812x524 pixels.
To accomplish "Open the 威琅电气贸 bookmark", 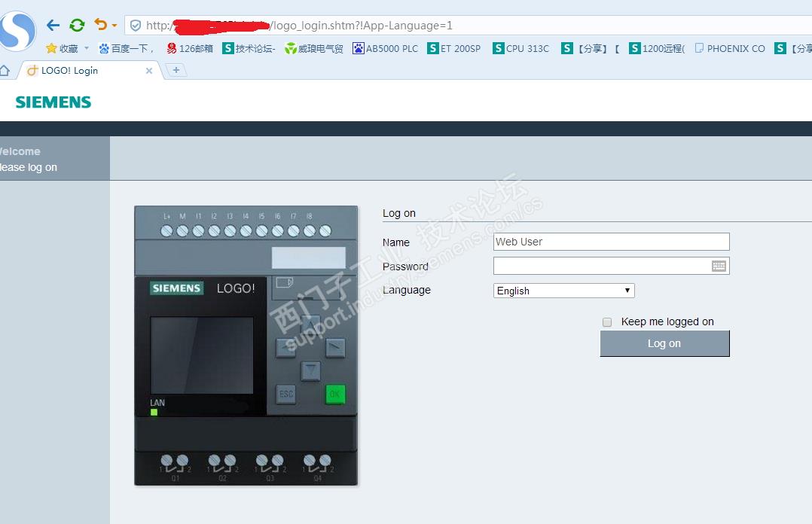I will pyautogui.click(x=314, y=48).
